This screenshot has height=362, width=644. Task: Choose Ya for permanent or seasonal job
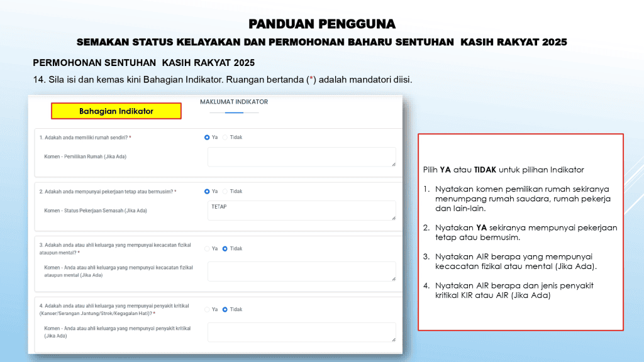click(x=207, y=192)
